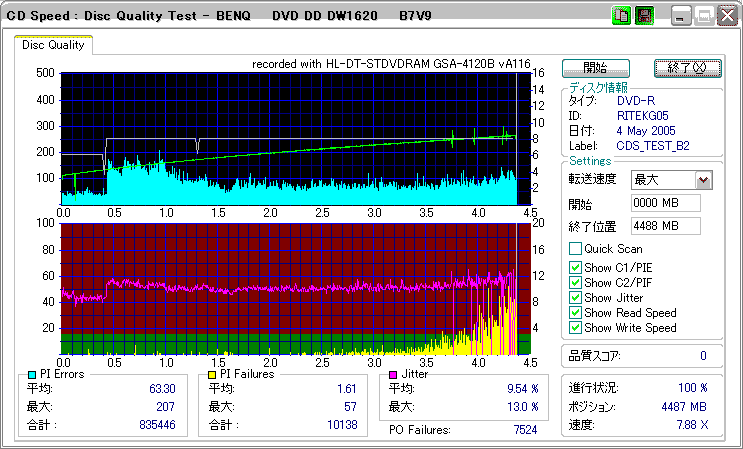The width and height of the screenshot is (743, 449).
Task: Click the disc type value DVD-R
Action: 636,101
